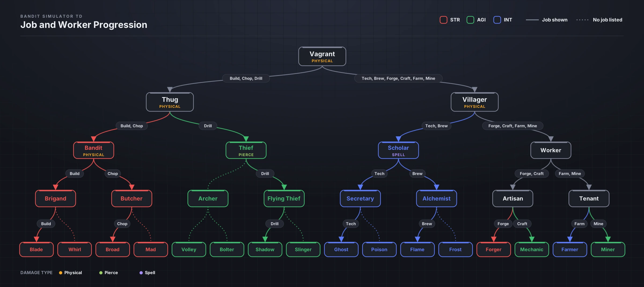644x287 pixels.
Task: Click the "Farm, Mine" edge label
Action: [570, 174]
